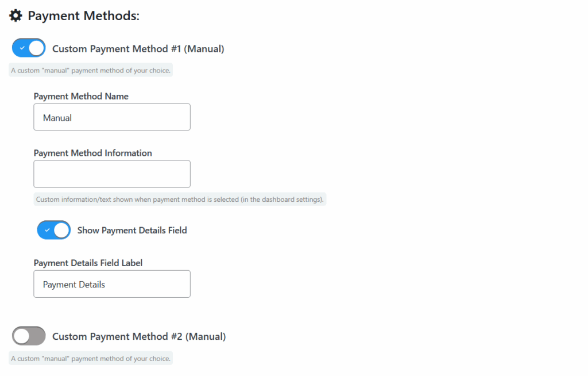Select the Payment Details Field Label caption
Image resolution: width=588 pixels, height=376 pixels.
(x=88, y=263)
